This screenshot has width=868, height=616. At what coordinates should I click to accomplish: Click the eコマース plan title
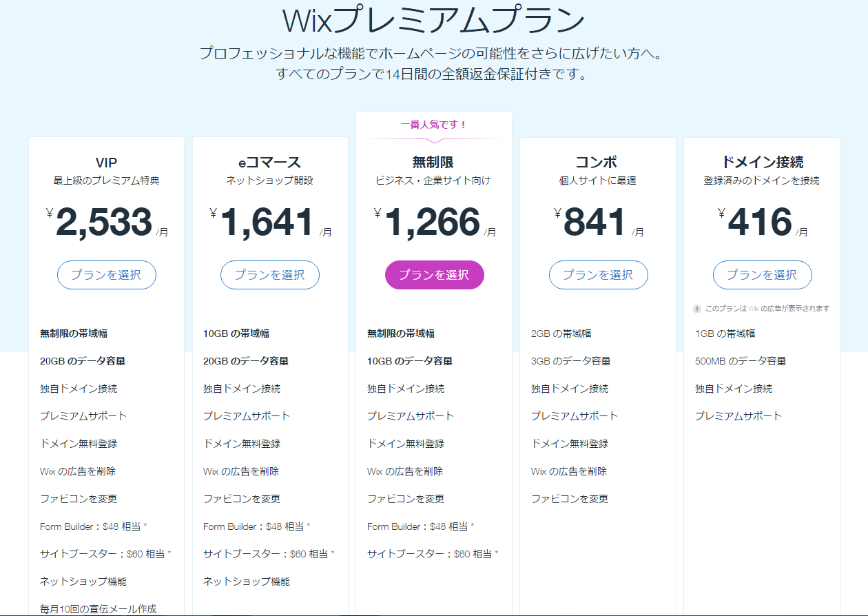coord(270,163)
